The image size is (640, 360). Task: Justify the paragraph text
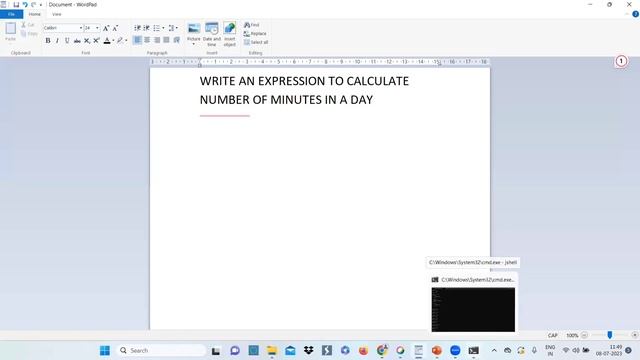coord(166,40)
